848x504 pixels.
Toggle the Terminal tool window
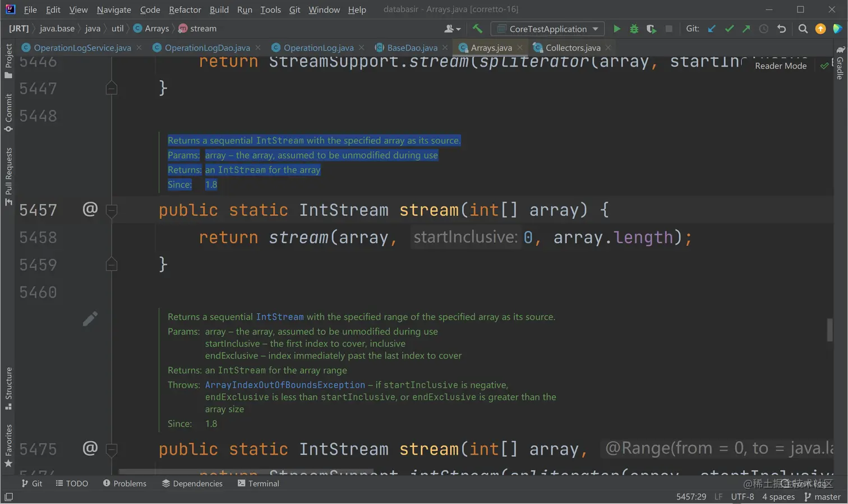point(258,483)
